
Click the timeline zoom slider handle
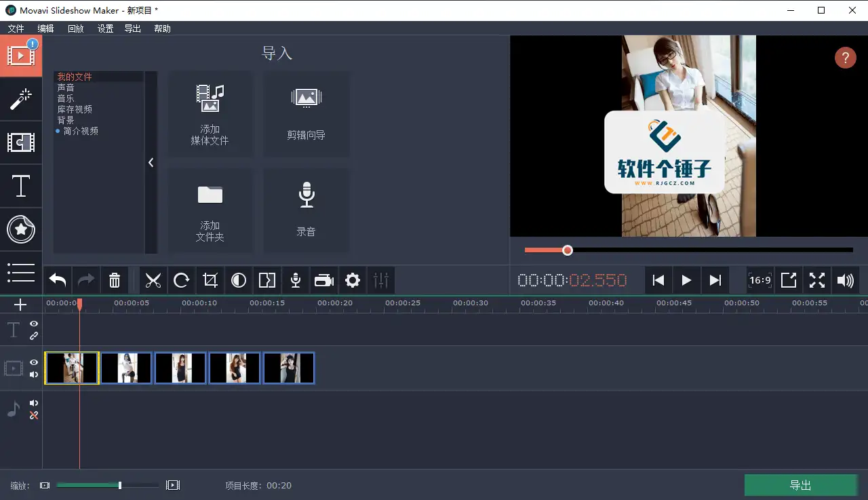click(x=120, y=485)
